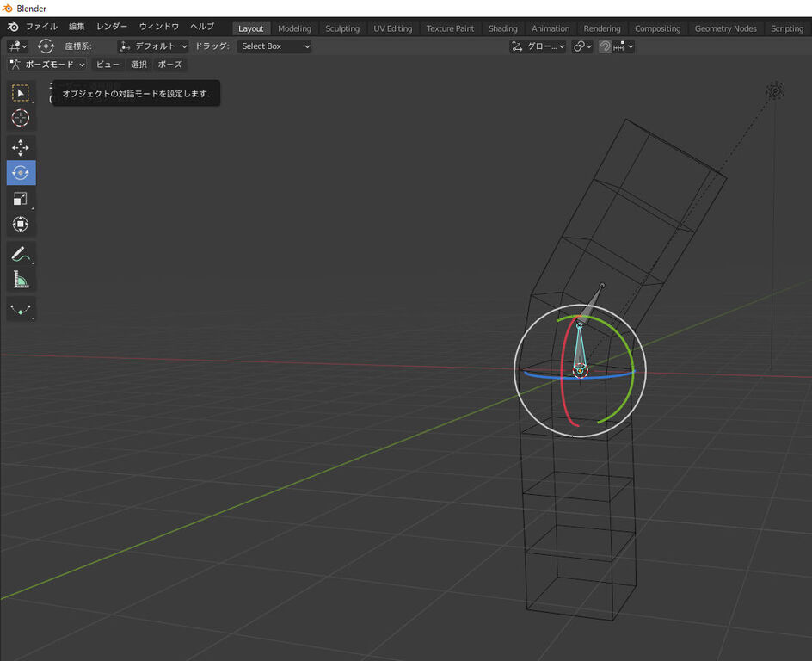812x661 pixels.
Task: Switch to the UV Editing workspace tab
Action: click(x=393, y=28)
